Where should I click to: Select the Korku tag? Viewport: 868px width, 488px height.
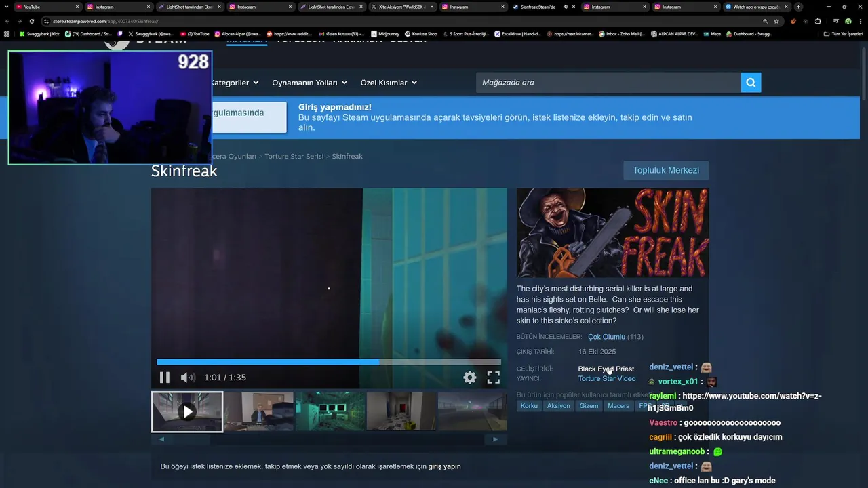tap(529, 406)
